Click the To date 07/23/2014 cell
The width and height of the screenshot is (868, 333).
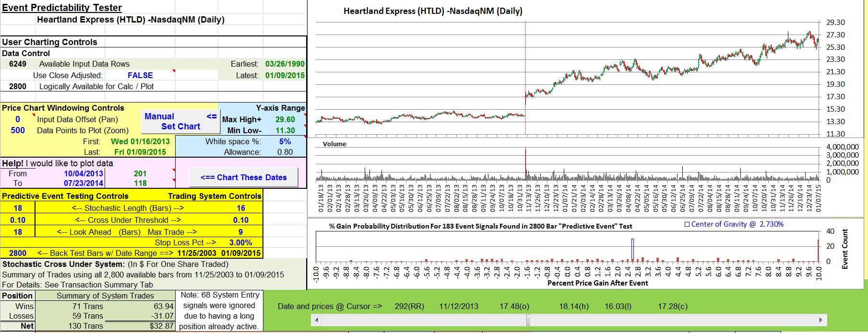click(83, 183)
